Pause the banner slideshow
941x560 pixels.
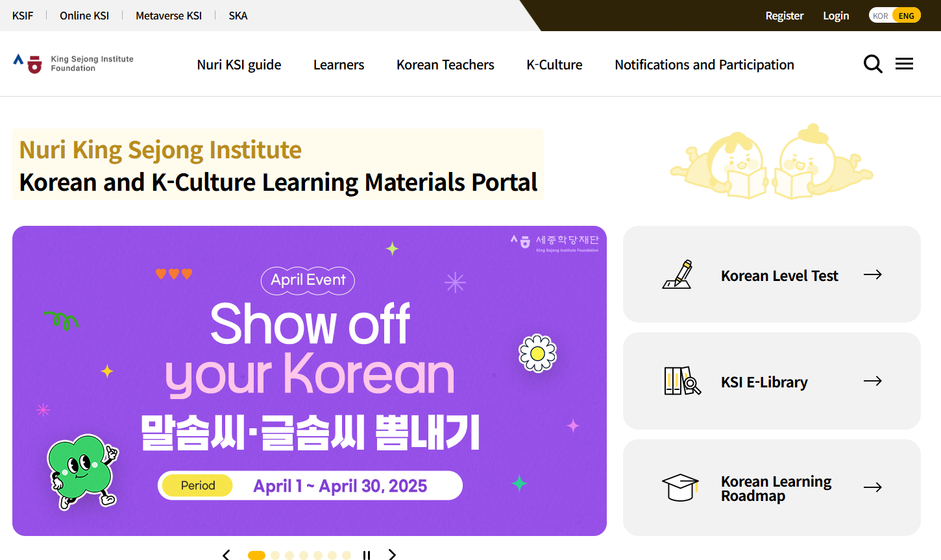click(x=367, y=555)
